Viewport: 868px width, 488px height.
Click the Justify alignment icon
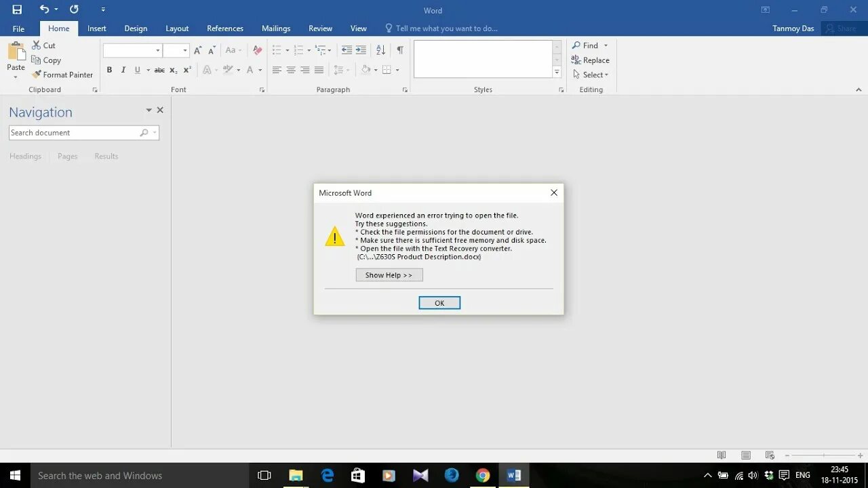tap(319, 70)
